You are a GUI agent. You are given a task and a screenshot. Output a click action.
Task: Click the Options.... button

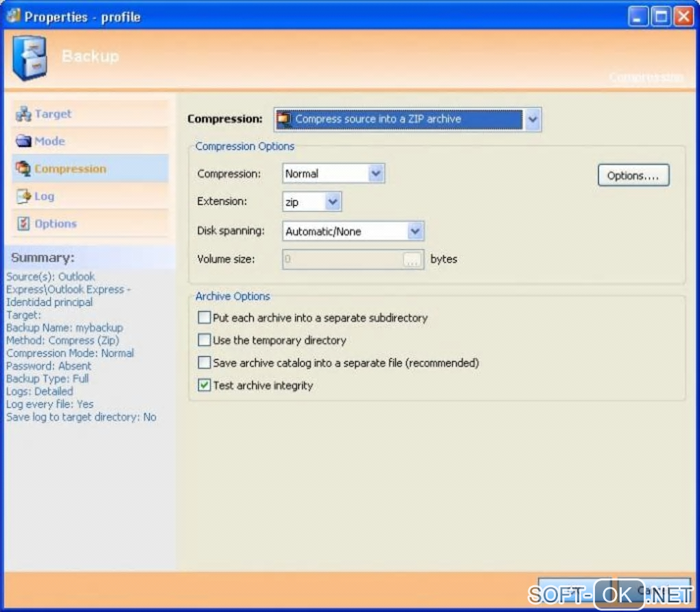click(x=633, y=176)
